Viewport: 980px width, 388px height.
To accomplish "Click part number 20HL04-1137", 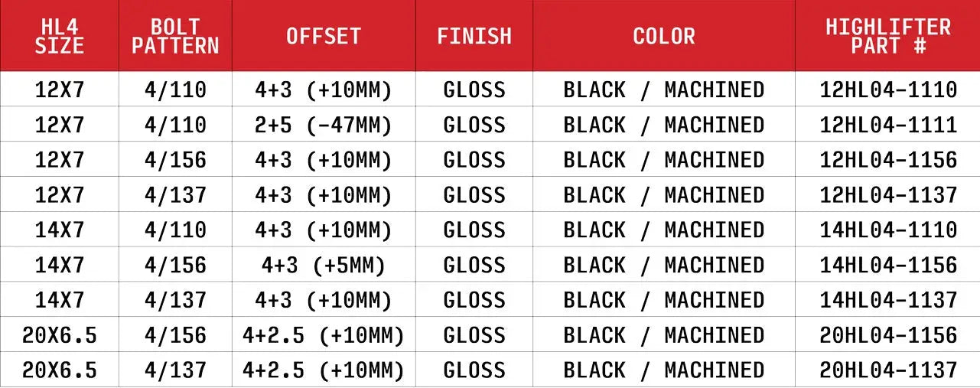I will pos(888,370).
